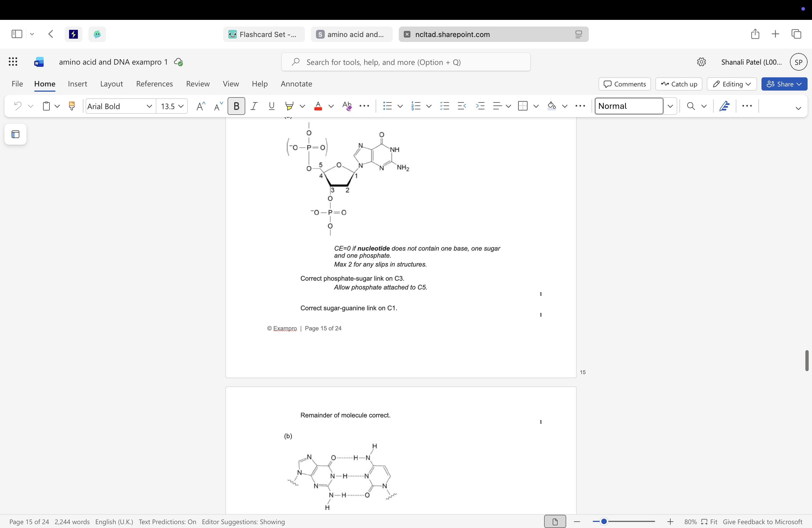Screen dimensions: 812x528
Task: Insert a checklist
Action: coord(445,106)
